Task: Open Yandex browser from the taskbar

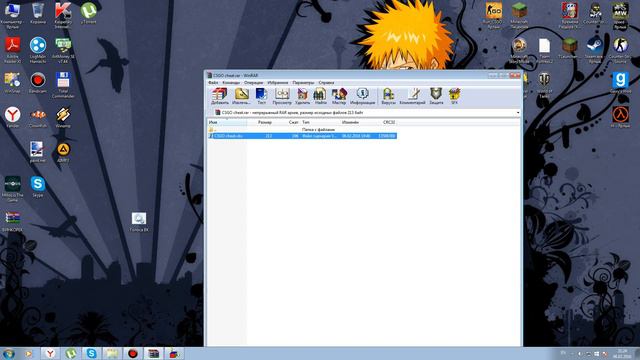Action: pos(50,353)
